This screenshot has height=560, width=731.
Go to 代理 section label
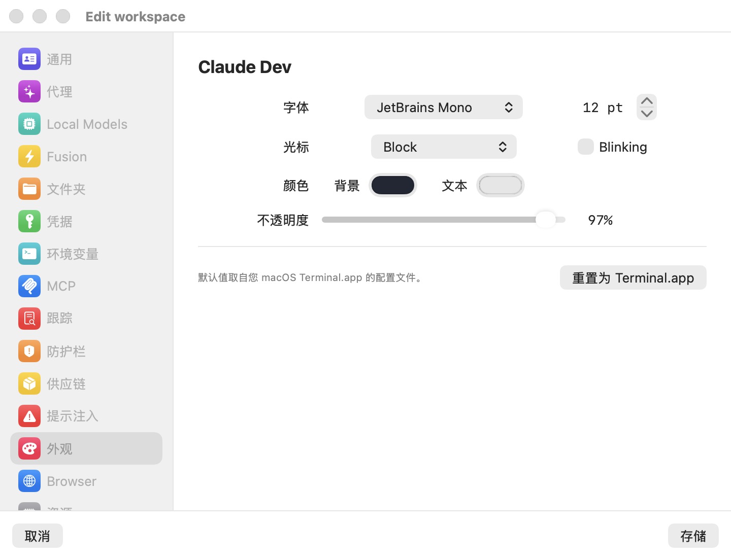pos(59,92)
